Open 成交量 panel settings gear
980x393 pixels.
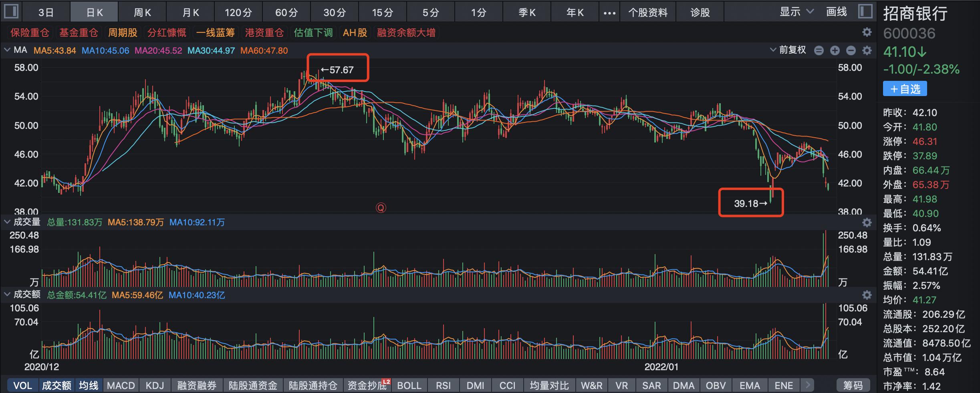[x=867, y=222]
